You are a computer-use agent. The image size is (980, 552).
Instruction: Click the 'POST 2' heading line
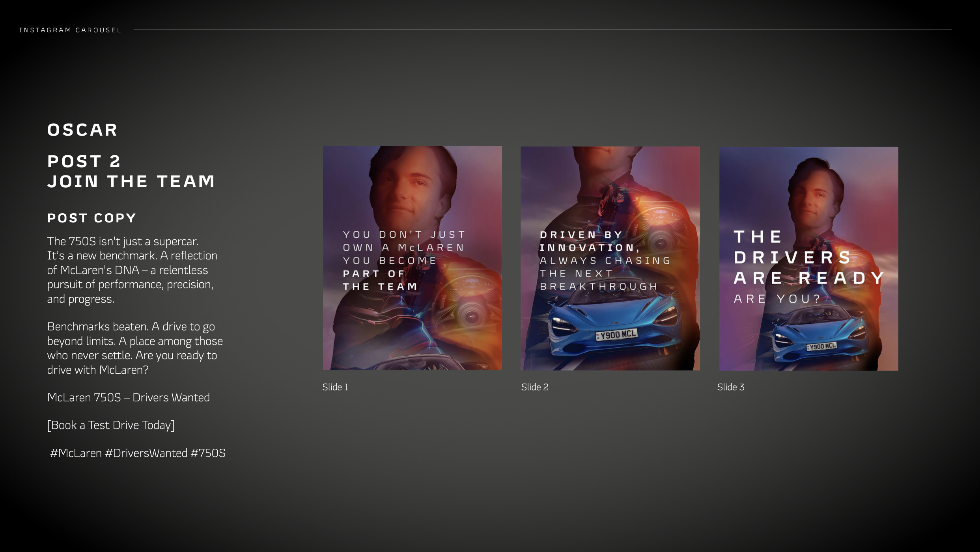point(84,161)
